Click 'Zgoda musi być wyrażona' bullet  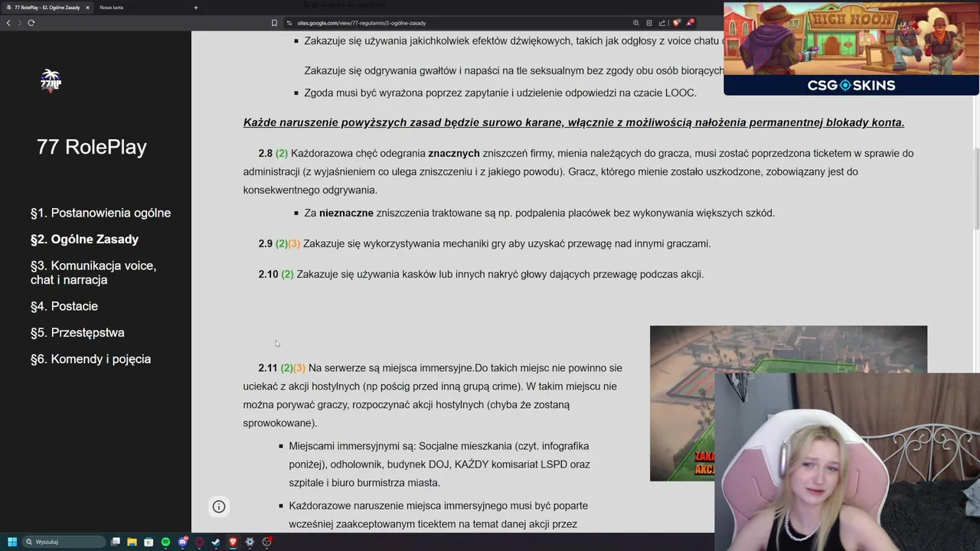click(500, 93)
